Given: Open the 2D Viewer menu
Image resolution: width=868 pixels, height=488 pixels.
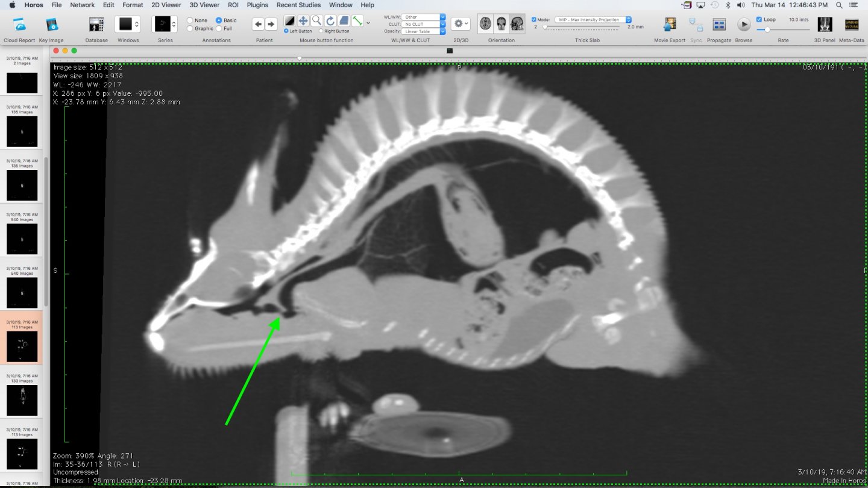Looking at the screenshot, I should [x=166, y=5].
